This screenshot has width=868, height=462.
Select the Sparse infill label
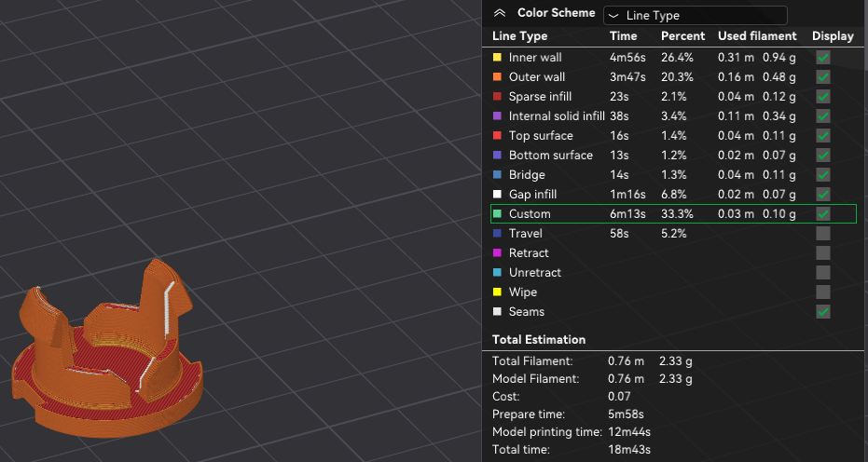(x=541, y=96)
